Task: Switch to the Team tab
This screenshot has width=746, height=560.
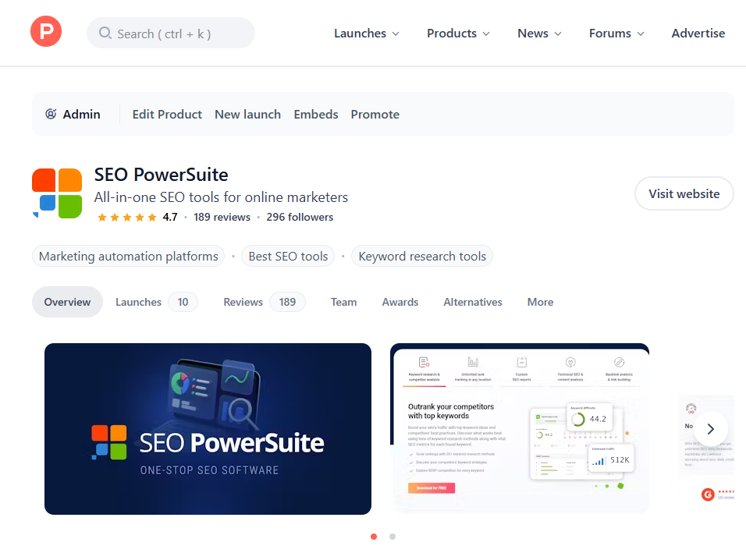Action: click(343, 302)
